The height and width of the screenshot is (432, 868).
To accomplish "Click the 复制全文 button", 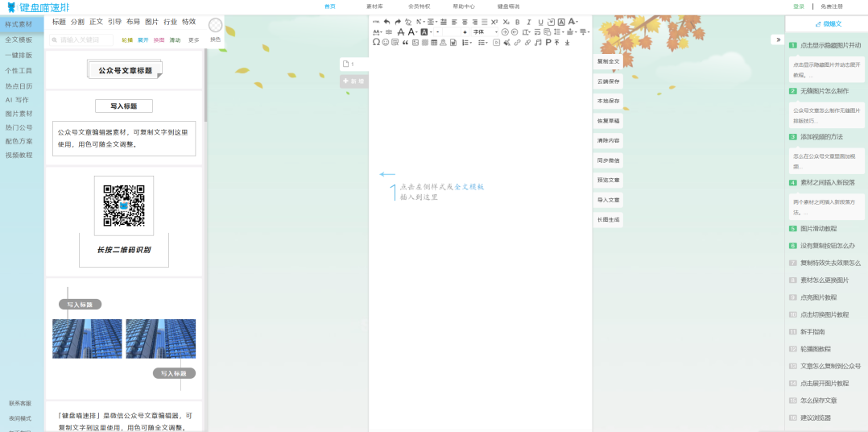I will [608, 61].
